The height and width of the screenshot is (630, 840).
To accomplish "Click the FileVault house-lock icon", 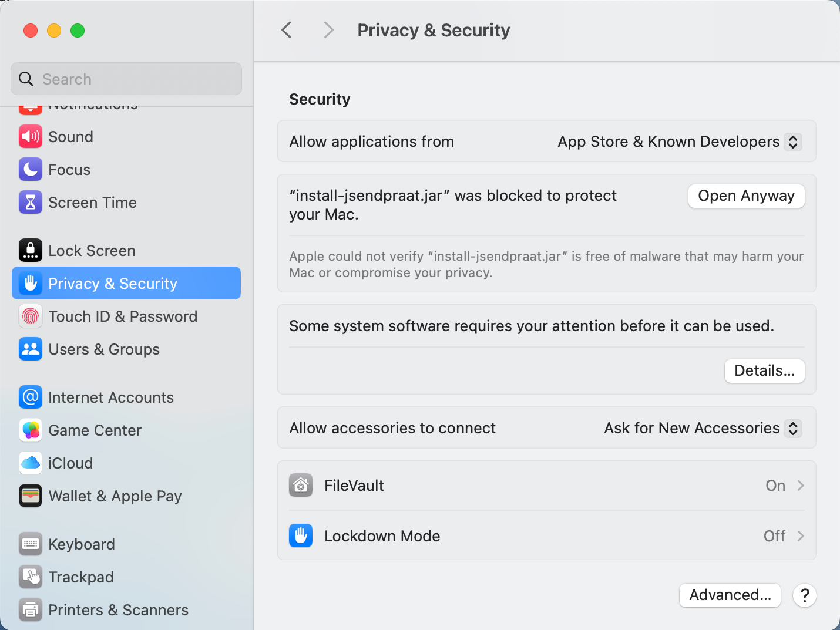I will pyautogui.click(x=301, y=486).
